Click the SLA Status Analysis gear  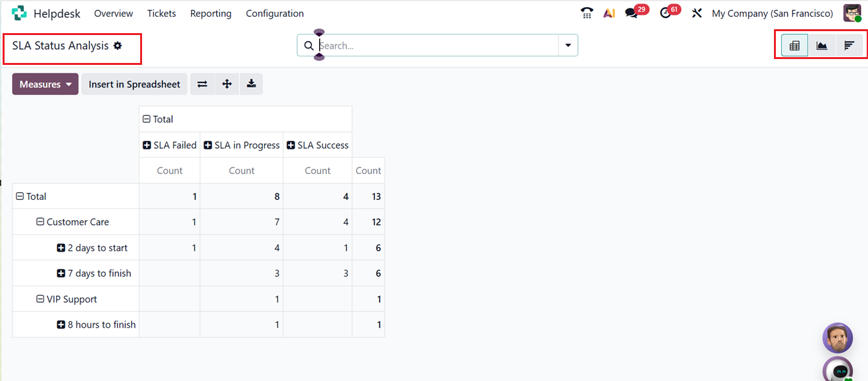coord(119,45)
